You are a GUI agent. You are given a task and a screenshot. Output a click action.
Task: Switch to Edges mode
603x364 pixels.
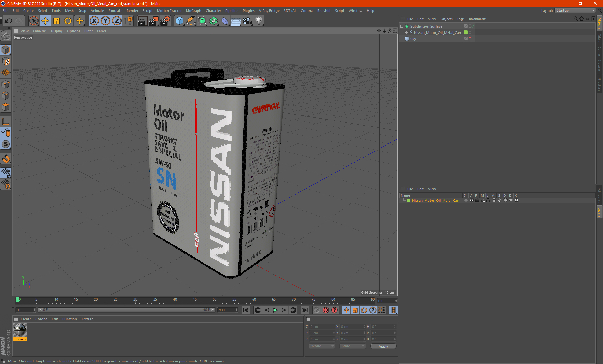(6, 96)
